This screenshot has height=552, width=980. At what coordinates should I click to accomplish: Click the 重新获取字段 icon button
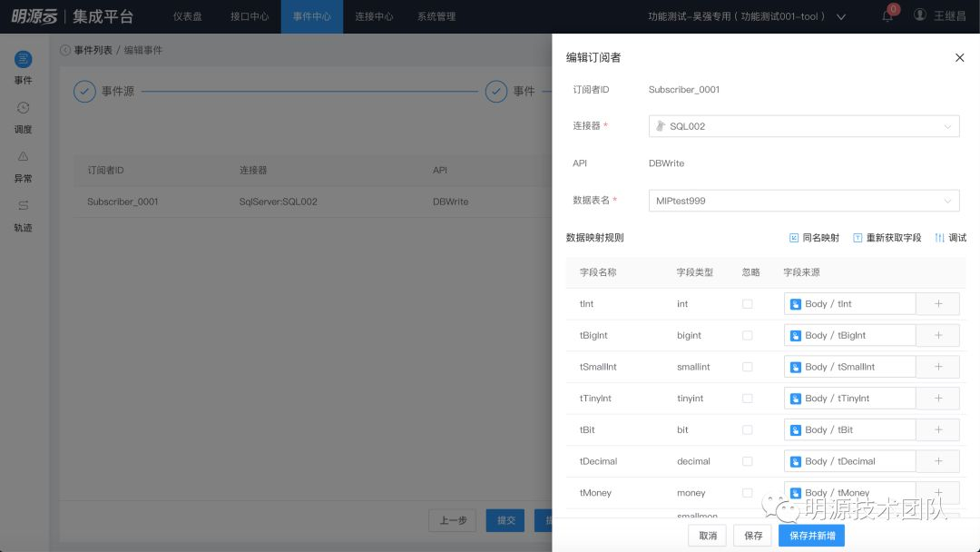[x=857, y=238]
